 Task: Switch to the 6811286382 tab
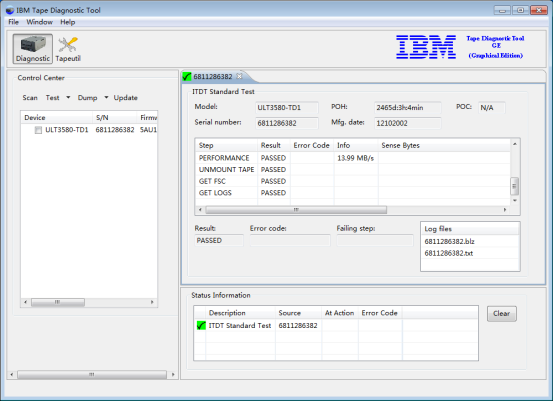coord(213,77)
